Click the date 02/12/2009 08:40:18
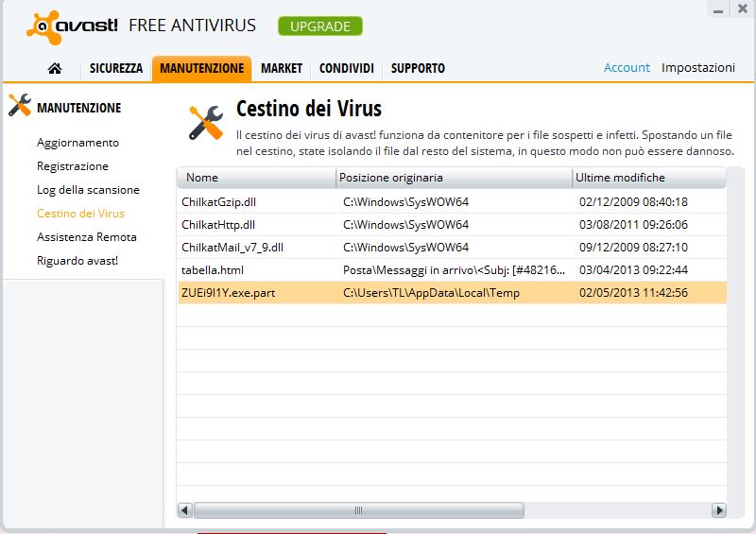The image size is (756, 534). click(633, 201)
